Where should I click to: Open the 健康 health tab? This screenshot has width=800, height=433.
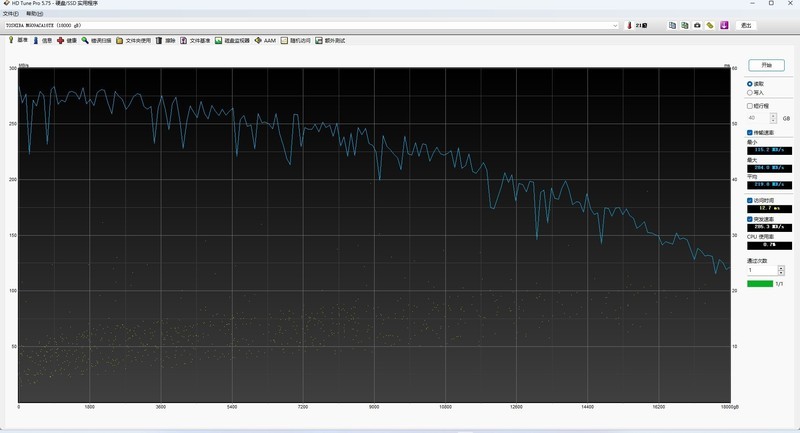pos(66,41)
